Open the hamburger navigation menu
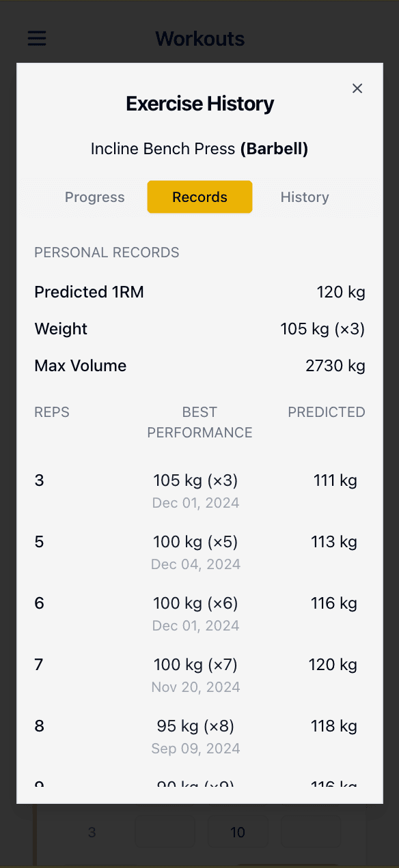This screenshot has width=399, height=868. (37, 38)
